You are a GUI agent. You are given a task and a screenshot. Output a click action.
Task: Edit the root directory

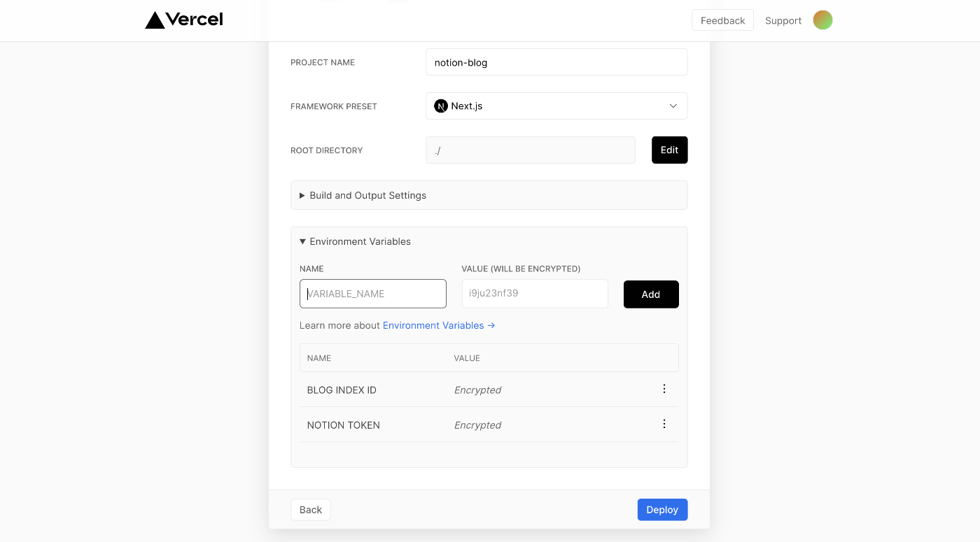669,150
